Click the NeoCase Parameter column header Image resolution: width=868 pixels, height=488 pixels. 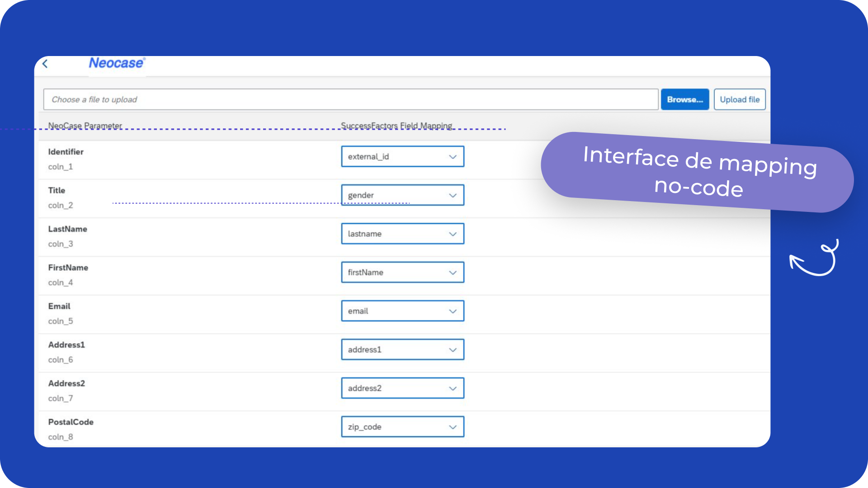tap(85, 125)
